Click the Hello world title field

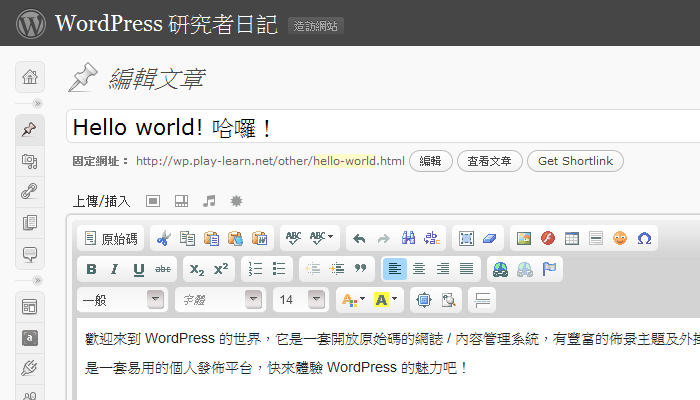pos(383,127)
